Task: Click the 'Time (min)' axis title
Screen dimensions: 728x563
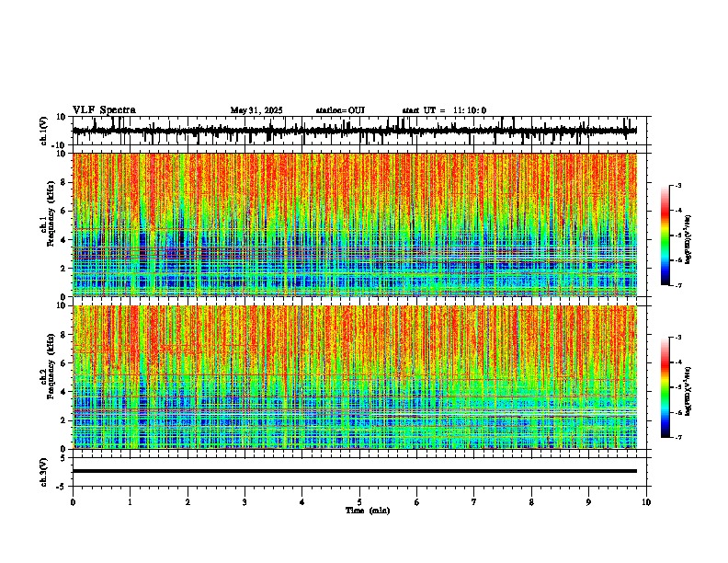Action: pos(368,511)
